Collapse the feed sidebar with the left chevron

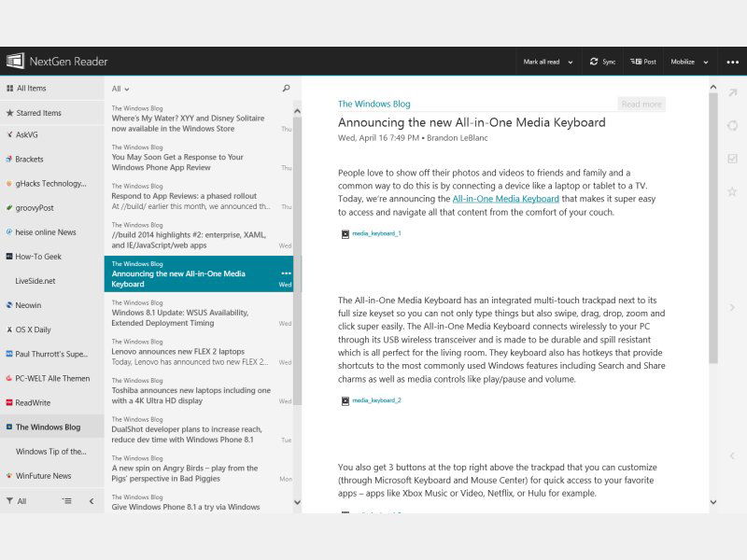[x=92, y=501]
